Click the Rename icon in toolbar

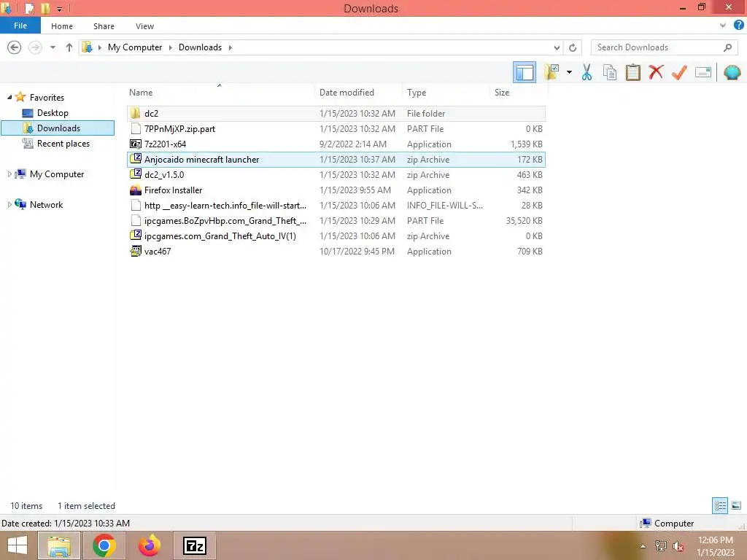click(703, 72)
